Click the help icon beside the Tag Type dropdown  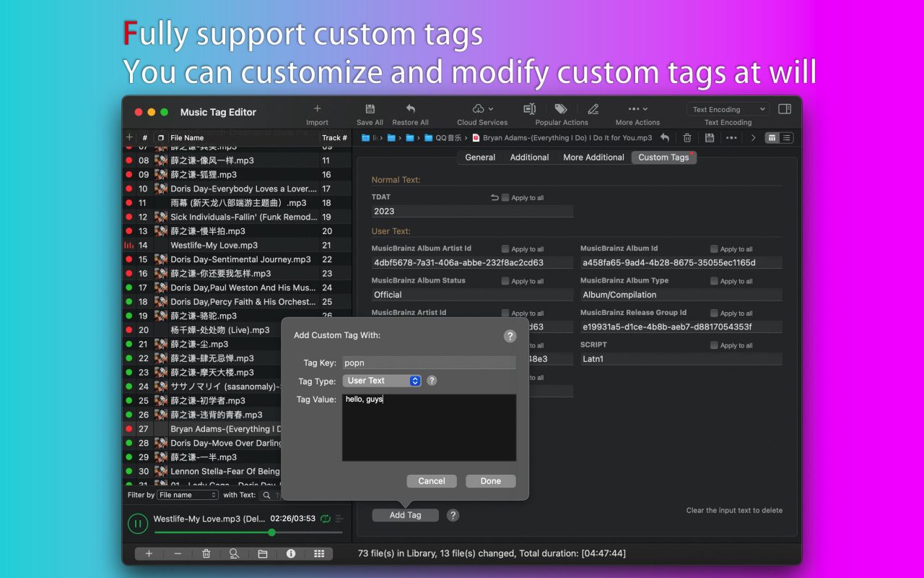coord(432,381)
